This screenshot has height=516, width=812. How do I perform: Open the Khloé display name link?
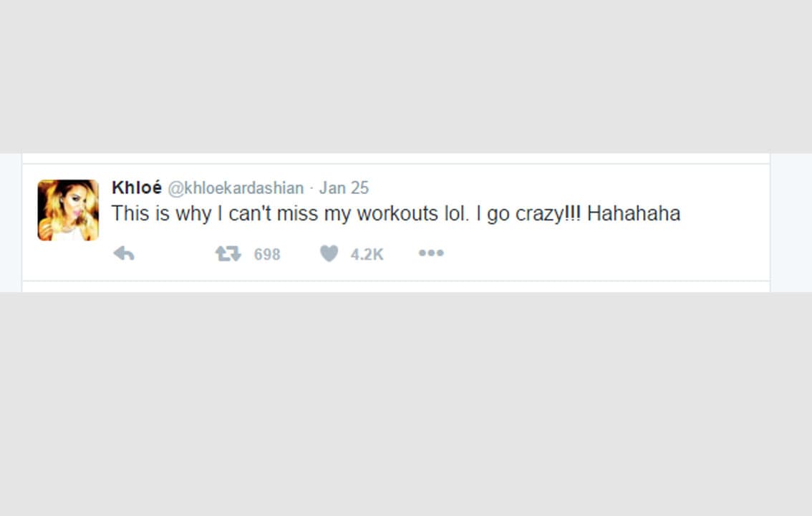tap(136, 188)
